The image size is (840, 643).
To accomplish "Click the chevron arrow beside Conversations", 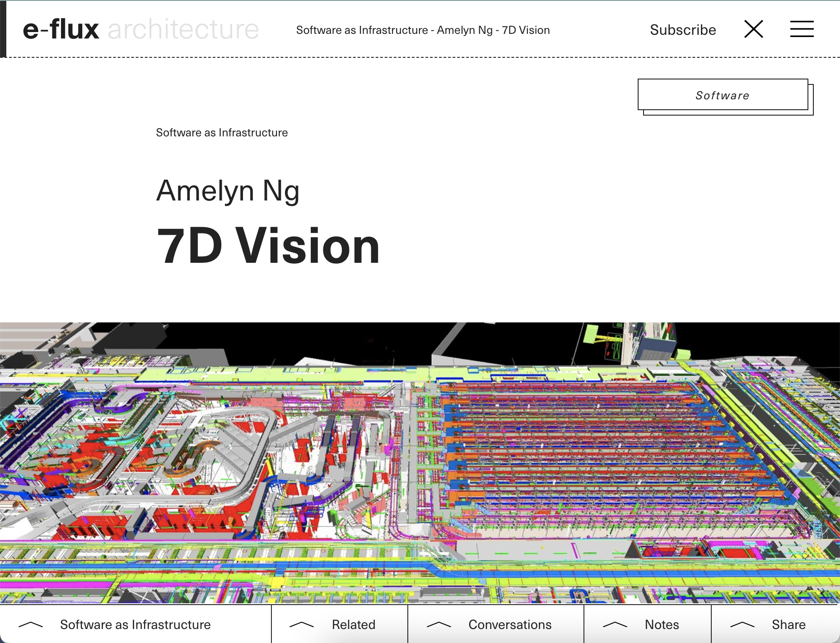I will pyautogui.click(x=439, y=624).
